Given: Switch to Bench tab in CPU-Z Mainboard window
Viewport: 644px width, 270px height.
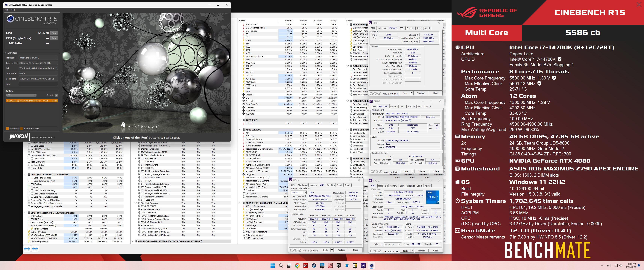Looking at the screenshot, I should pos(420,106).
